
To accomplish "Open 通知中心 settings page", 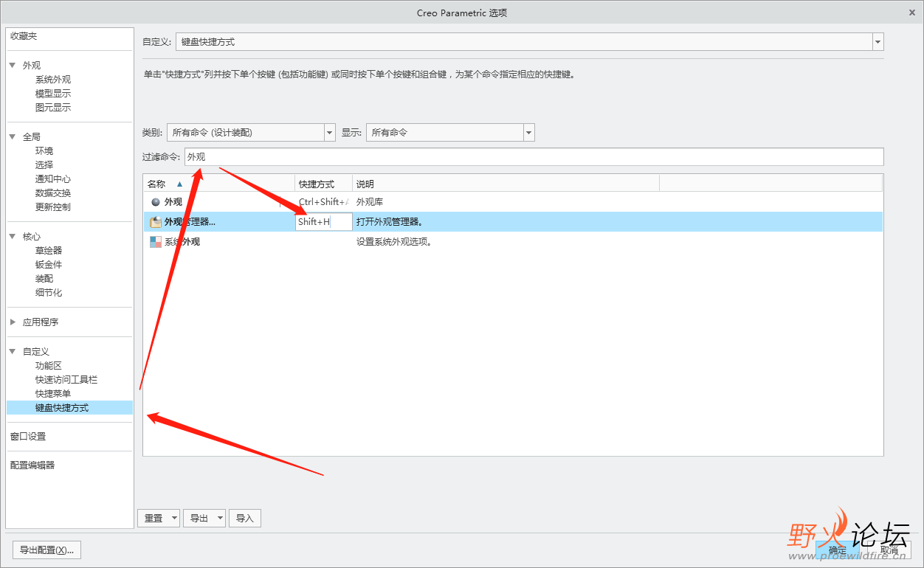I will tap(53, 179).
